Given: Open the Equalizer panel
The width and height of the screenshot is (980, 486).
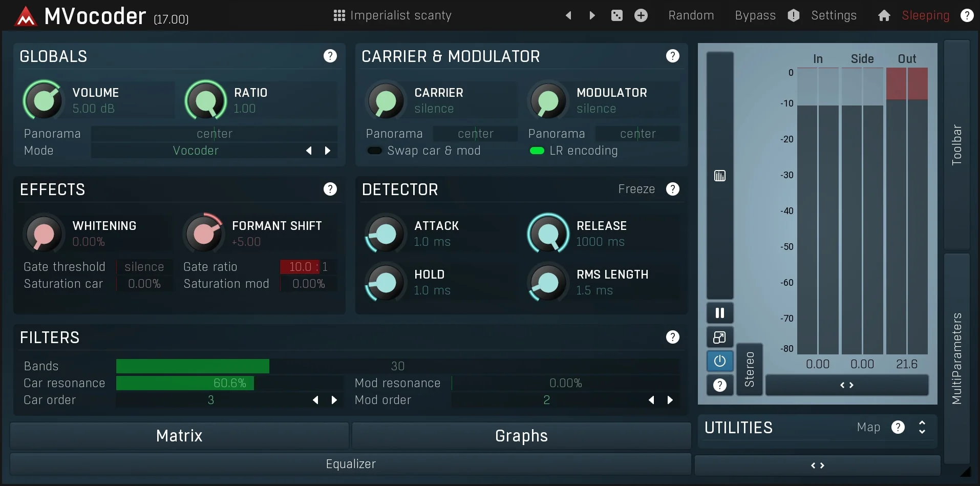Looking at the screenshot, I should pos(350,463).
